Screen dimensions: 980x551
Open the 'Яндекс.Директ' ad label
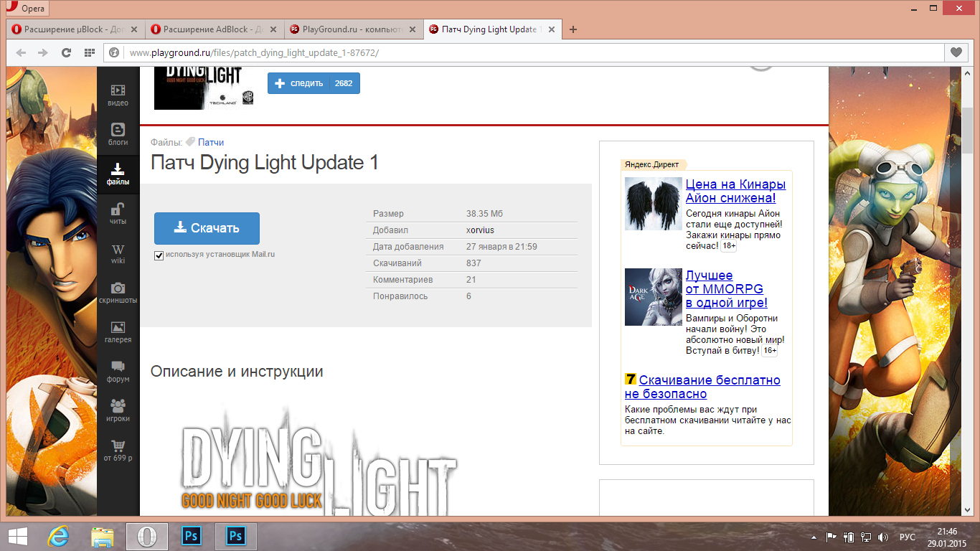coord(651,164)
